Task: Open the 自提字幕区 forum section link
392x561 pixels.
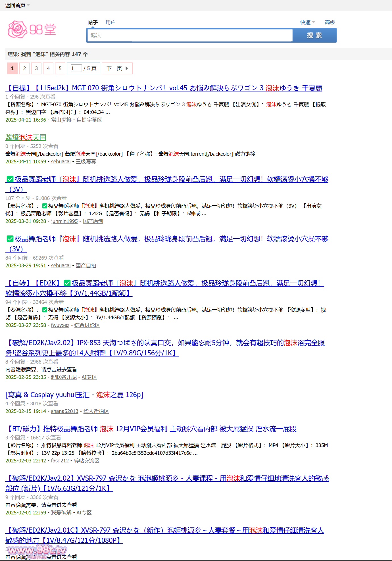Action: tap(89, 120)
